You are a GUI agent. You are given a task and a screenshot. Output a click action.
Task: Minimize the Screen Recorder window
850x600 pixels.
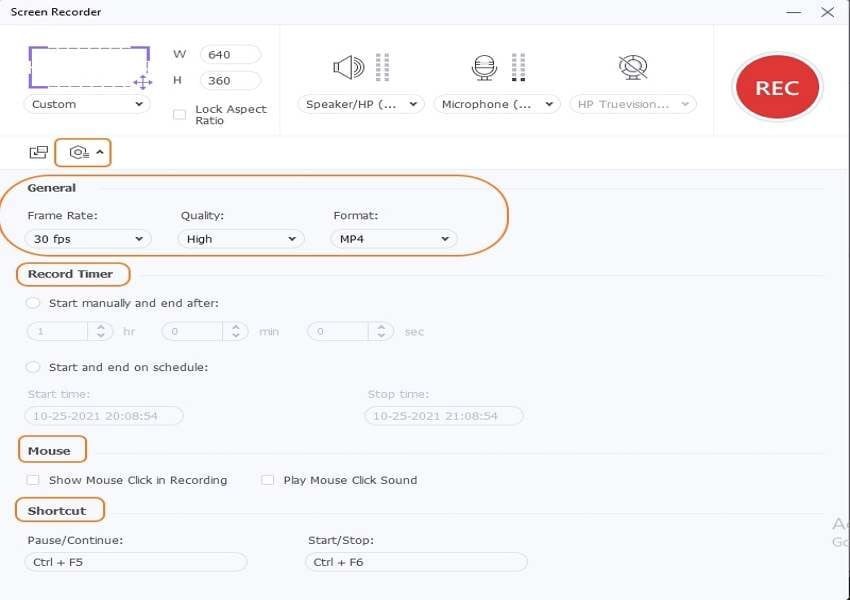click(x=793, y=12)
